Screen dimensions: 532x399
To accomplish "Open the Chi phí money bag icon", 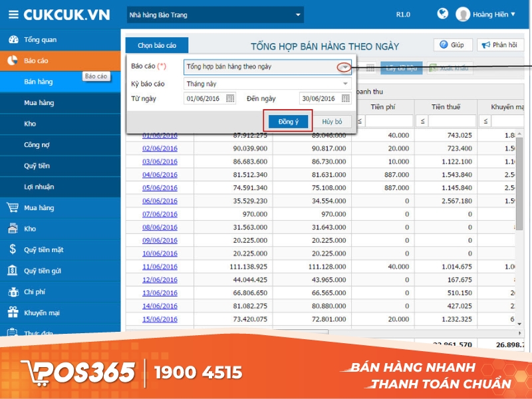I will pos(13,292).
